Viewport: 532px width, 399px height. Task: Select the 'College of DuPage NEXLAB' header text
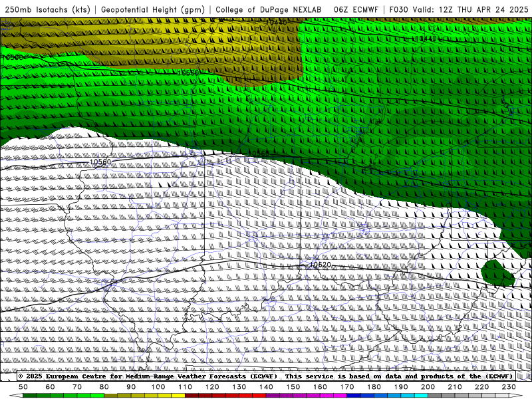click(269, 9)
